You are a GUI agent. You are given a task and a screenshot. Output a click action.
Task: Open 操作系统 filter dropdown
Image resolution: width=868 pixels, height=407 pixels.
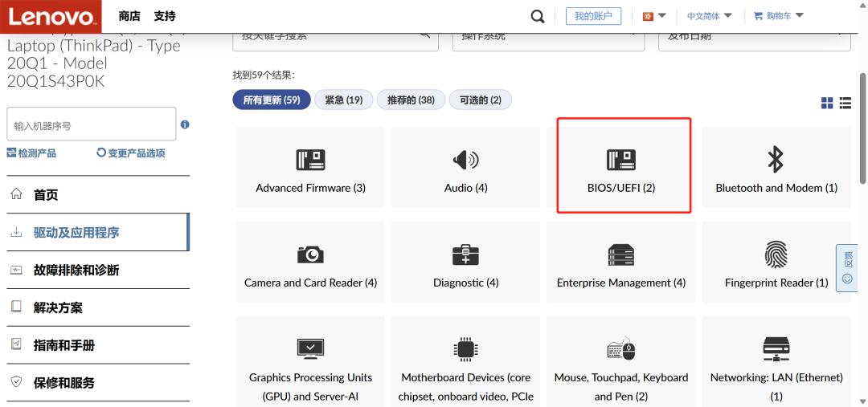coord(548,40)
